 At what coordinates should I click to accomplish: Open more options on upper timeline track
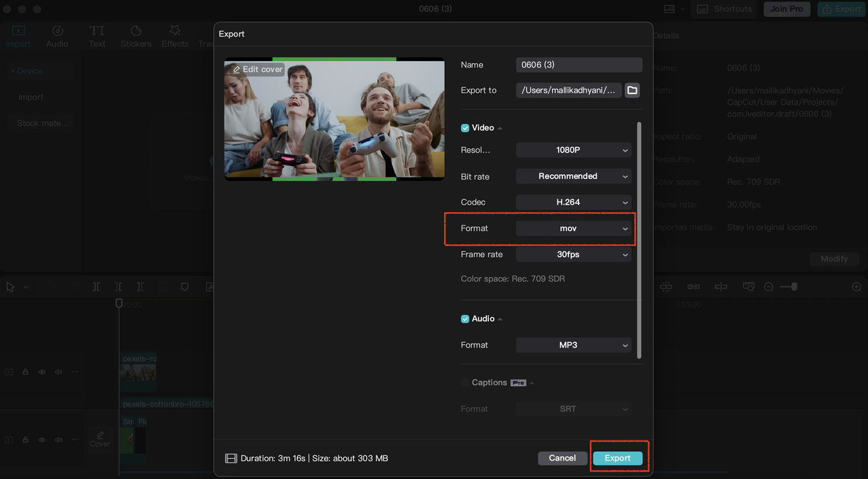[x=75, y=372]
